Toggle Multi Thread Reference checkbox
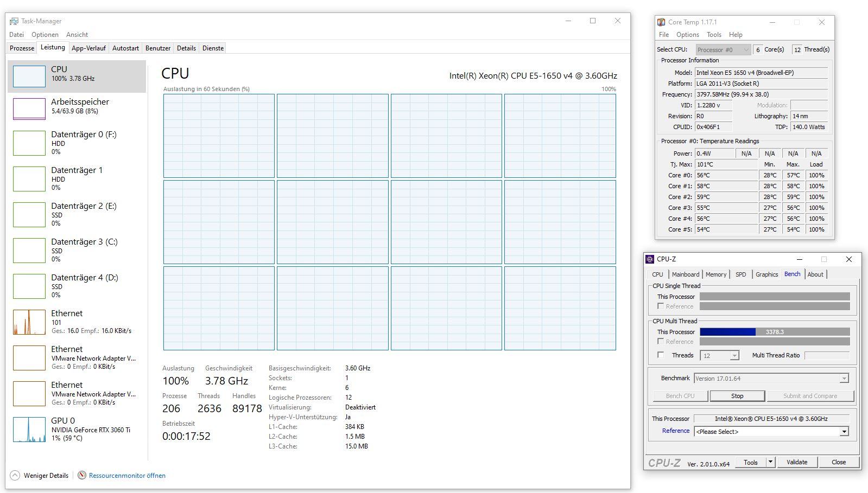868x493 pixels. pyautogui.click(x=661, y=342)
